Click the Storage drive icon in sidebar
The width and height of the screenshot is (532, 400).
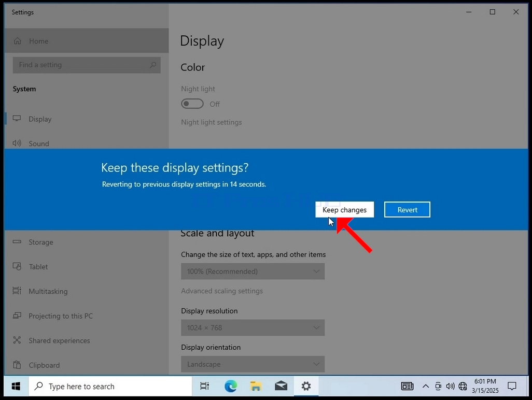(17, 241)
